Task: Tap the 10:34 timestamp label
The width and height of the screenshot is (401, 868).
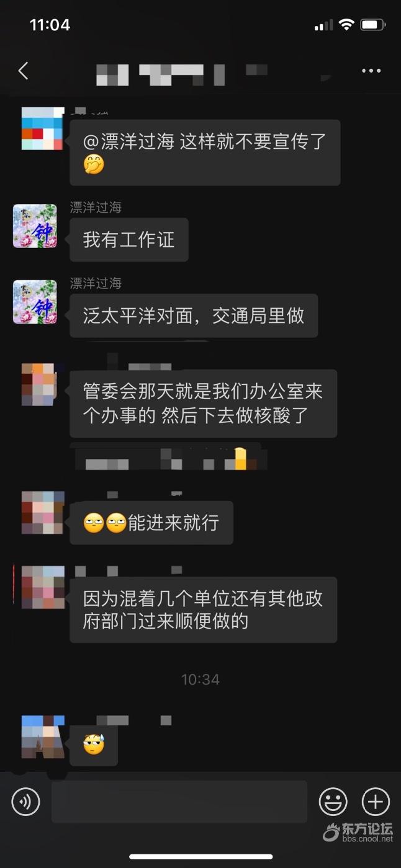Action: point(200,680)
